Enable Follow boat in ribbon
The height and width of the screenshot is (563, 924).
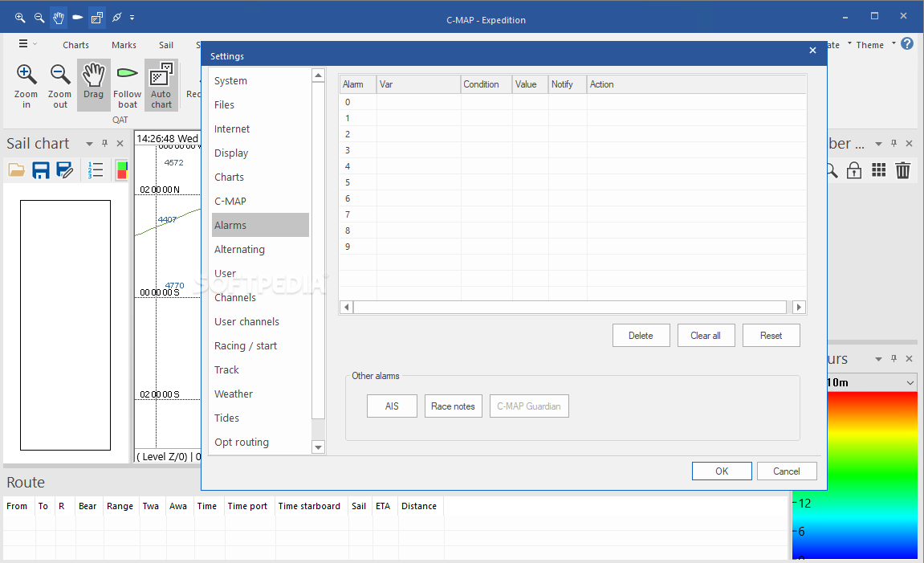point(128,85)
